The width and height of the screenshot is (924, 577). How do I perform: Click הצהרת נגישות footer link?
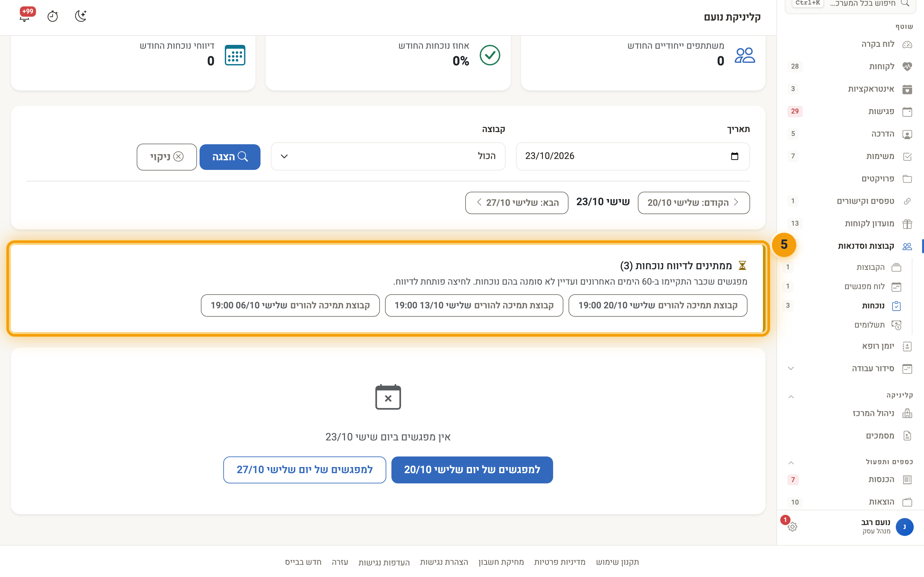444,562
